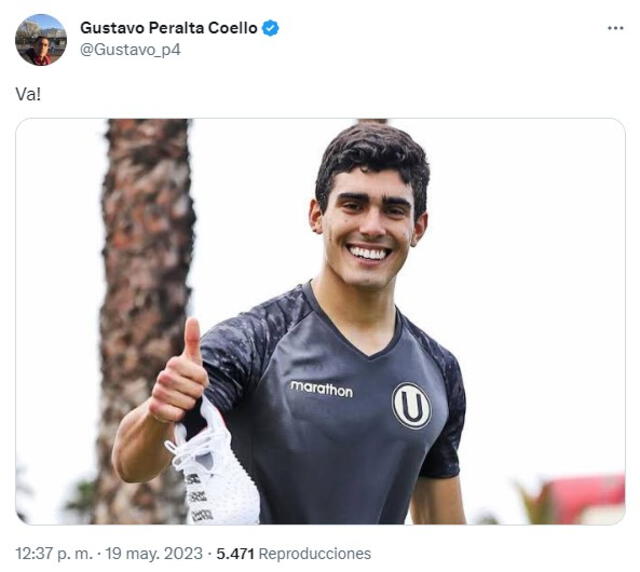640x572 pixels.
Task: Click the Universitario U crest on shirt
Action: pos(411,405)
